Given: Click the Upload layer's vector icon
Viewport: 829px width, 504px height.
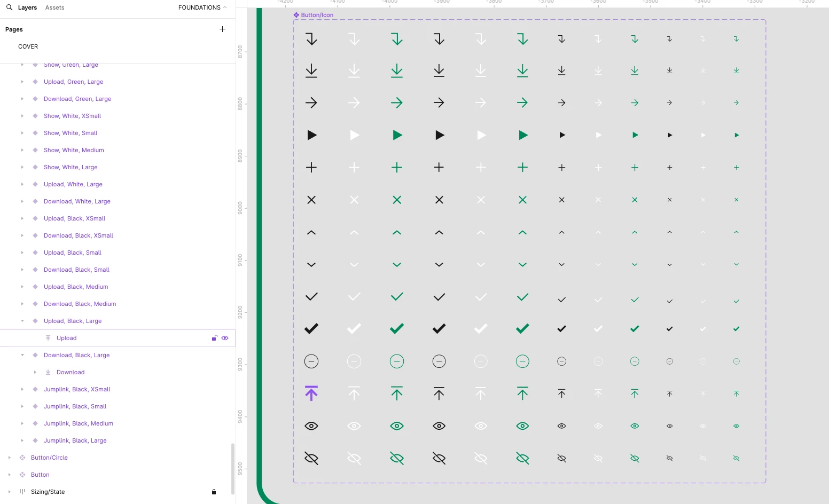Looking at the screenshot, I should pos(48,338).
